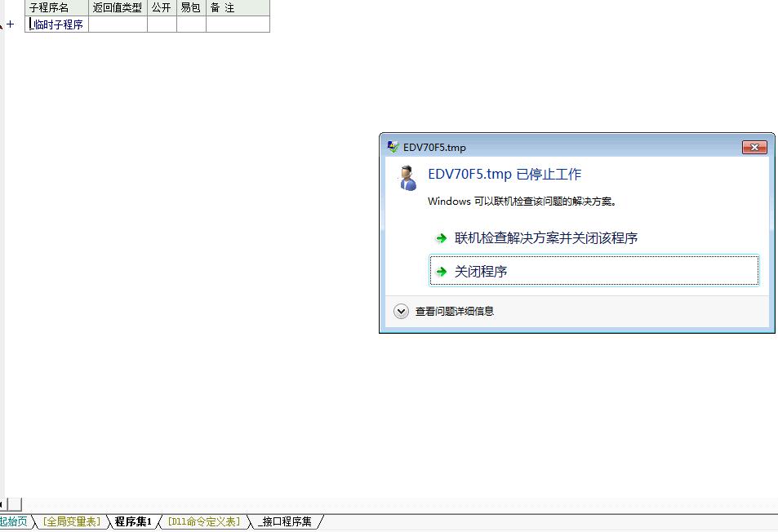Screen dimensions: 778x532
Task: Click the Windows 可以联机检查该问题的解决方案 message
Action: click(x=522, y=202)
